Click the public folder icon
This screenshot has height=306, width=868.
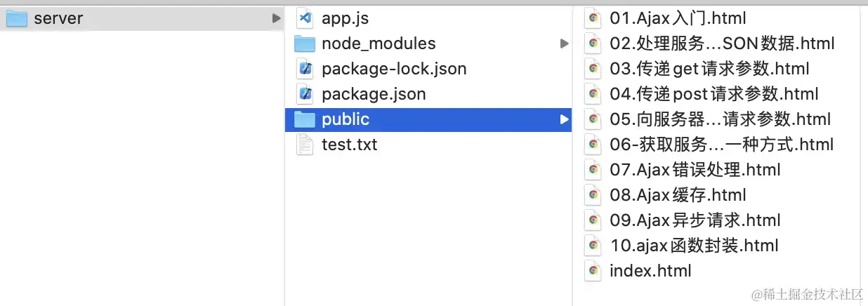pos(305,119)
